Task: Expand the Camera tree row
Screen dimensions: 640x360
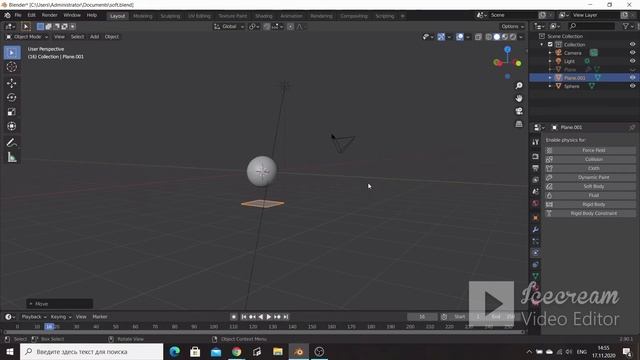Action: point(550,53)
